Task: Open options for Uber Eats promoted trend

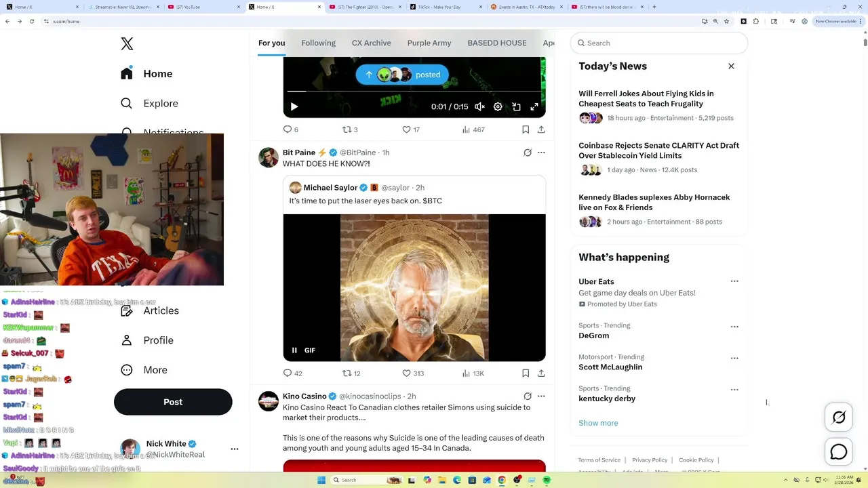Action: (734, 281)
